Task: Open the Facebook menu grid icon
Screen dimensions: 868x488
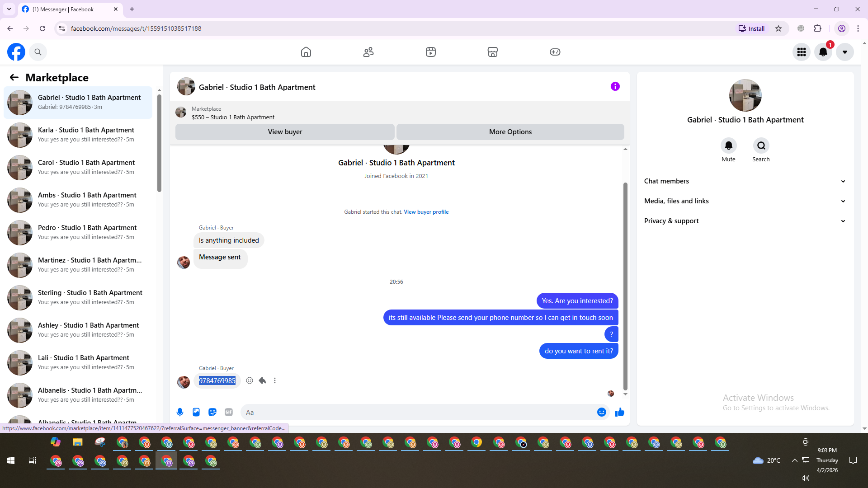Action: click(802, 52)
